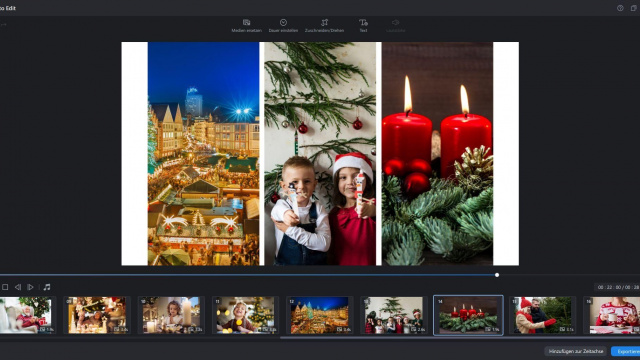Click the Medien ersetzen toolbar icon

pos(247,25)
